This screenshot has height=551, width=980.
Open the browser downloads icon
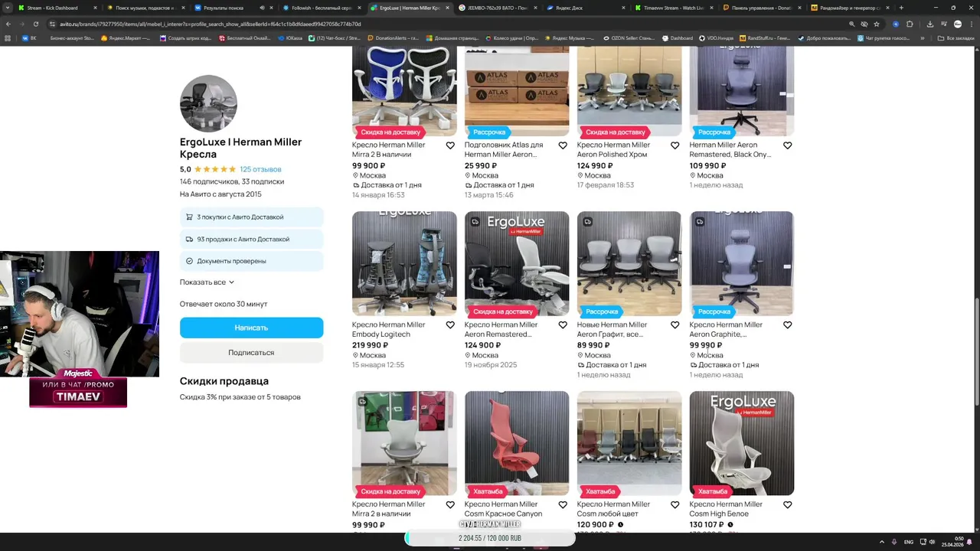[x=929, y=24]
